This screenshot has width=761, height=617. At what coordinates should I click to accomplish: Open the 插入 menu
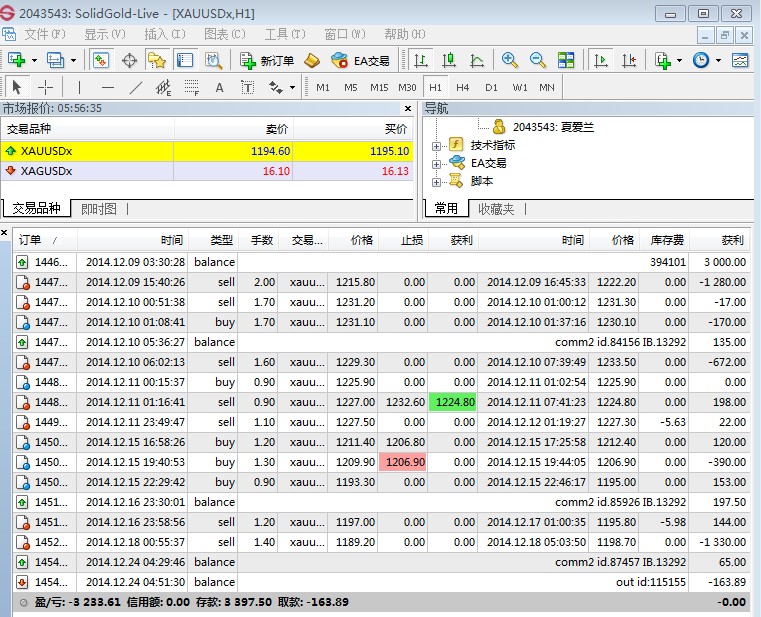(165, 34)
